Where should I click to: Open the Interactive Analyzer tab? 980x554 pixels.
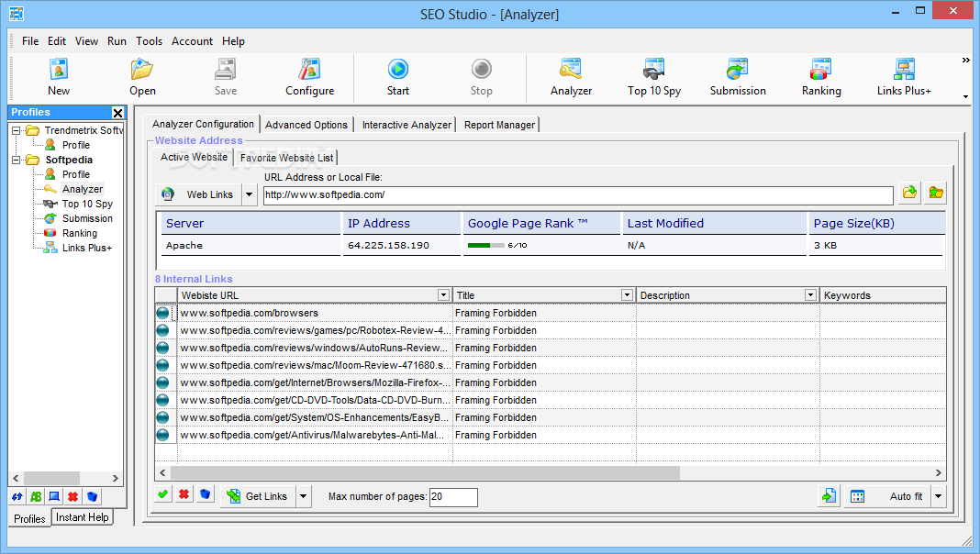point(406,125)
